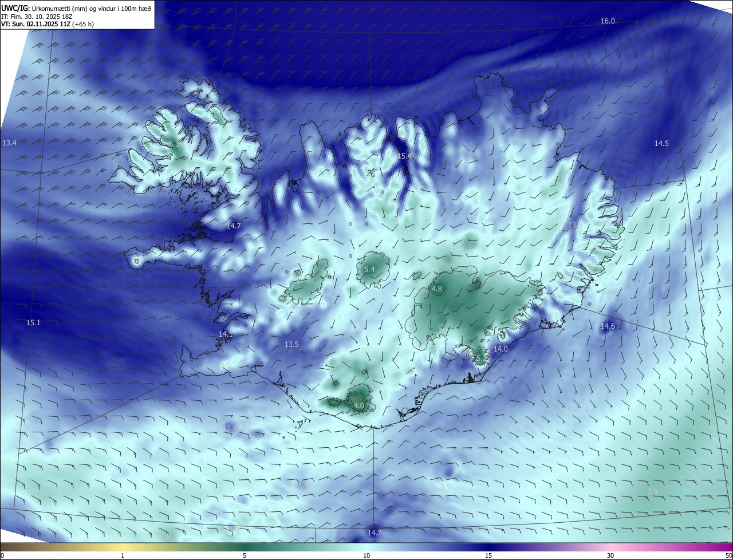This screenshot has height=560, width=733.
Task: Select the 4.8 value on the large glacier
Action: (437, 289)
